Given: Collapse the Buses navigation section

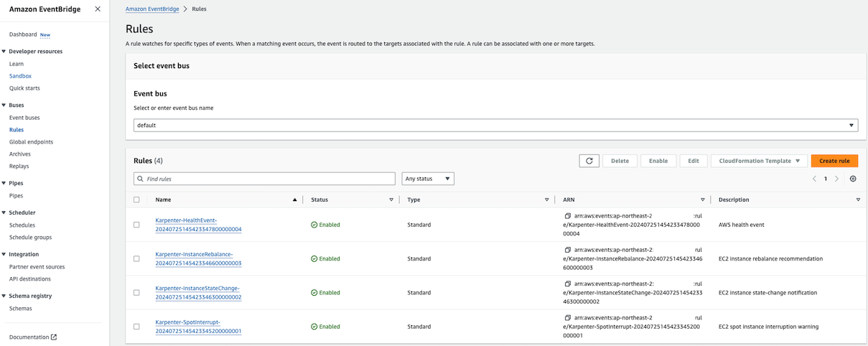Looking at the screenshot, I should click(4, 106).
